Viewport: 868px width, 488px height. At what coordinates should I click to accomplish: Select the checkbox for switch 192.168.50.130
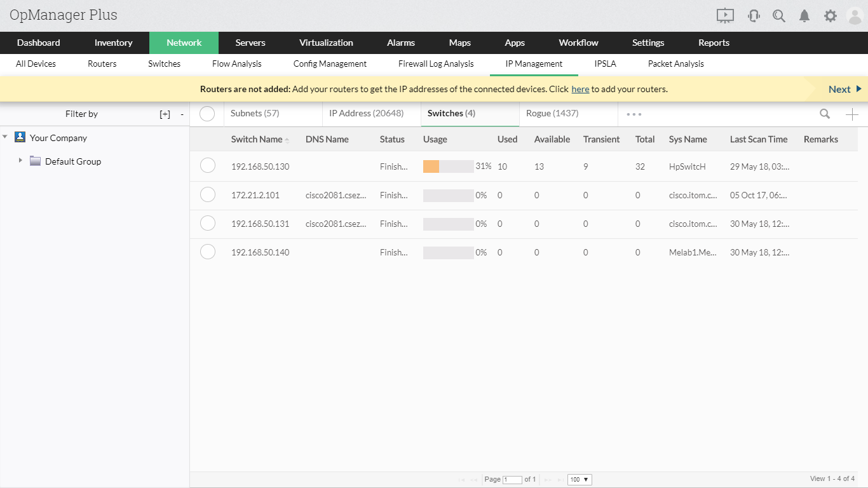pyautogui.click(x=208, y=166)
